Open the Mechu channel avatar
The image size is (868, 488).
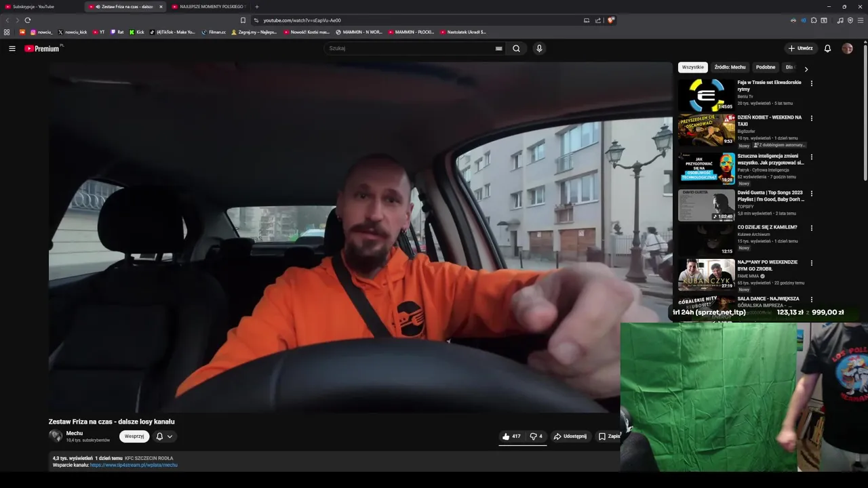[56, 436]
